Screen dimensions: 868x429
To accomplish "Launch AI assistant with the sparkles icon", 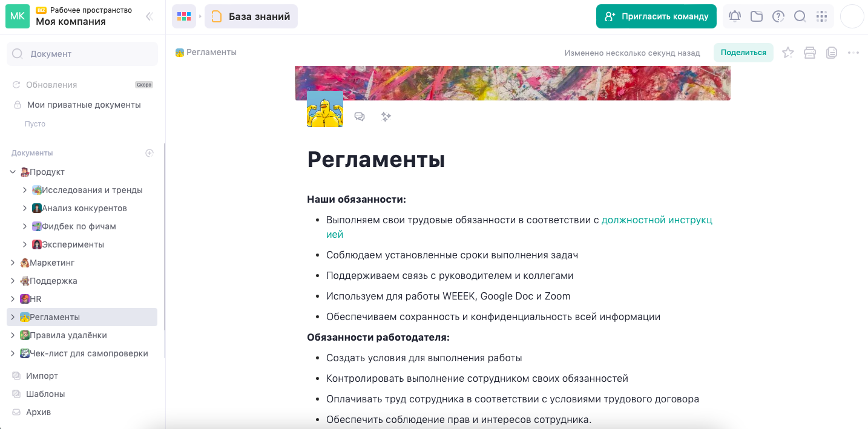I will 386,116.
